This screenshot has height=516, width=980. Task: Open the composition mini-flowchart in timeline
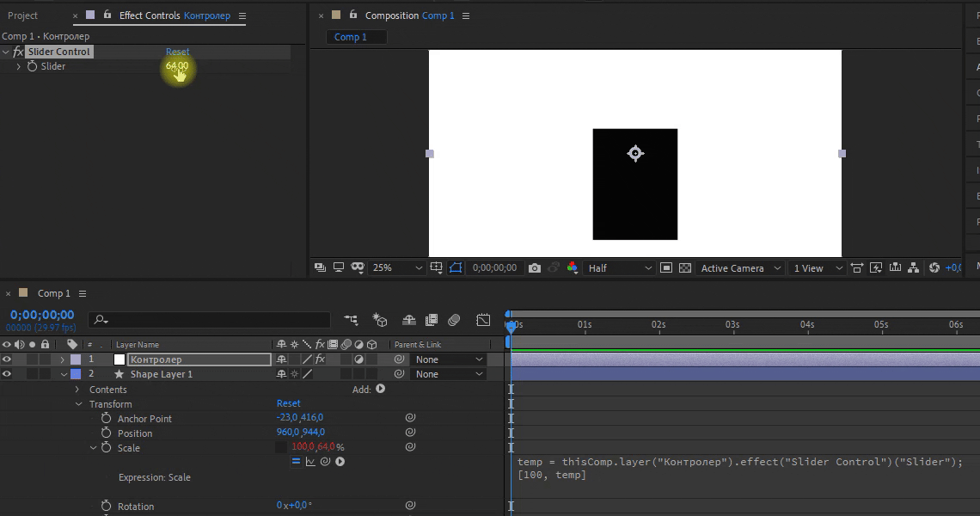point(352,320)
